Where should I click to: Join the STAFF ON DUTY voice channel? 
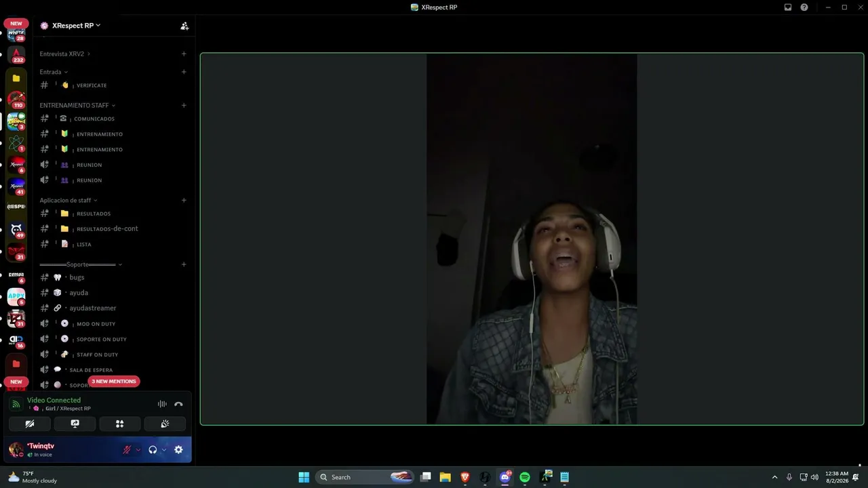(x=113, y=354)
